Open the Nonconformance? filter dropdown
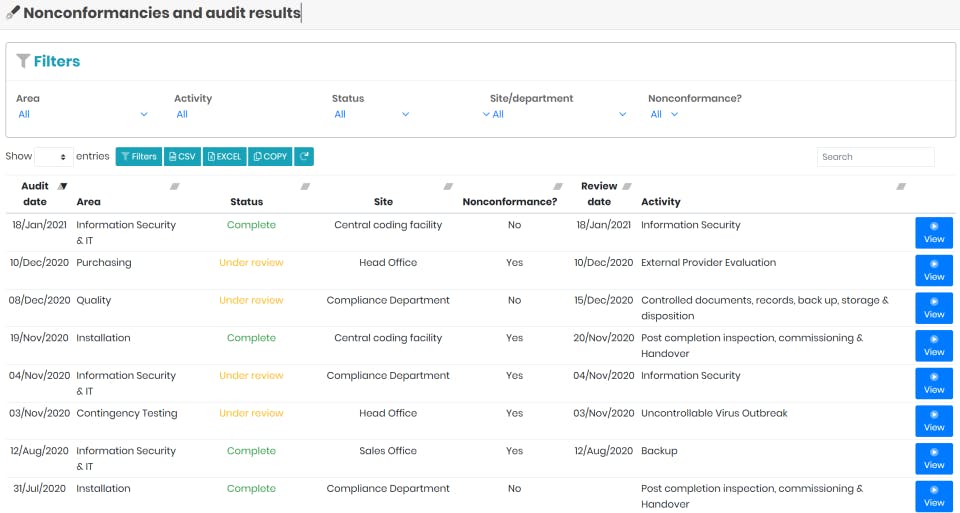The width and height of the screenshot is (960, 513). point(664,114)
